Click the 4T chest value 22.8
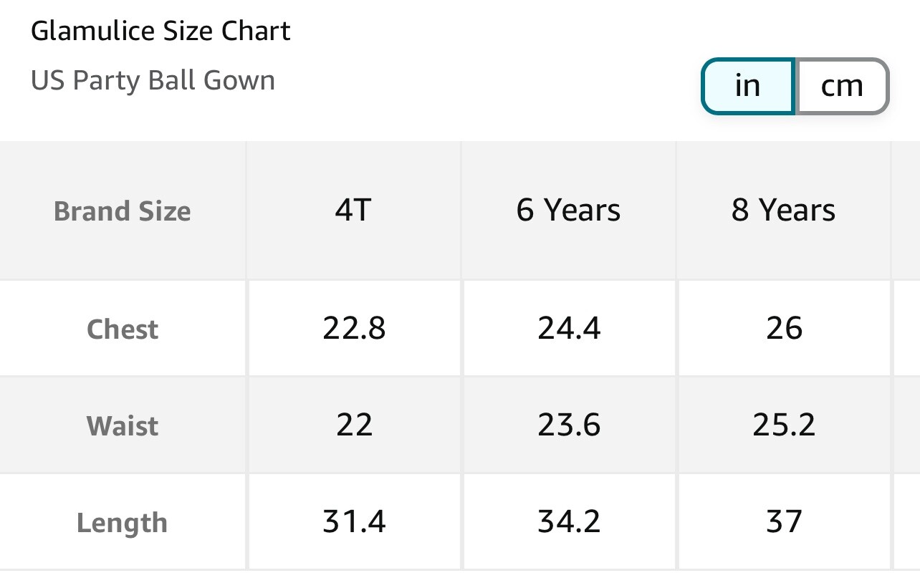 point(354,329)
